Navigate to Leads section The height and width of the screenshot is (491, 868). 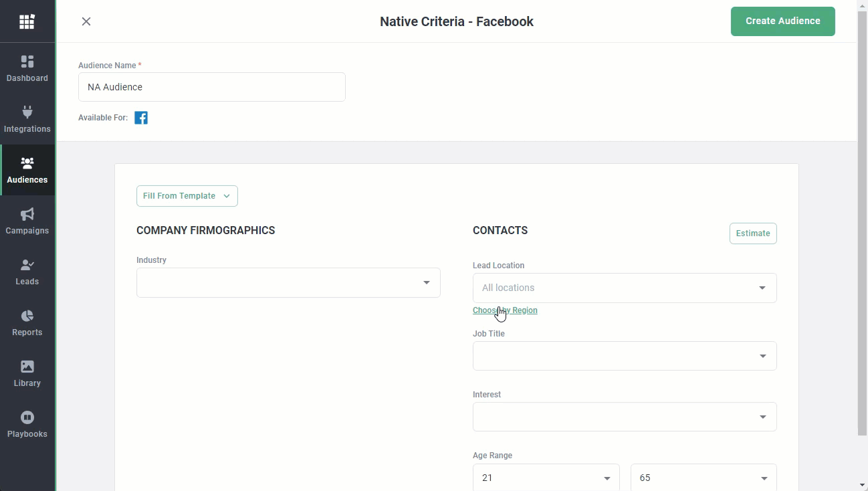[27, 272]
